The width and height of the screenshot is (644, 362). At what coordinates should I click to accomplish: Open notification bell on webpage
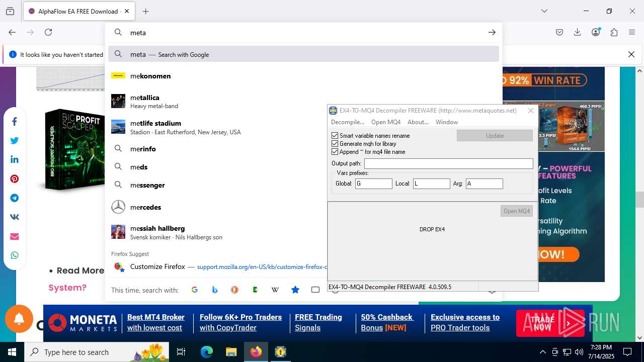(x=19, y=319)
